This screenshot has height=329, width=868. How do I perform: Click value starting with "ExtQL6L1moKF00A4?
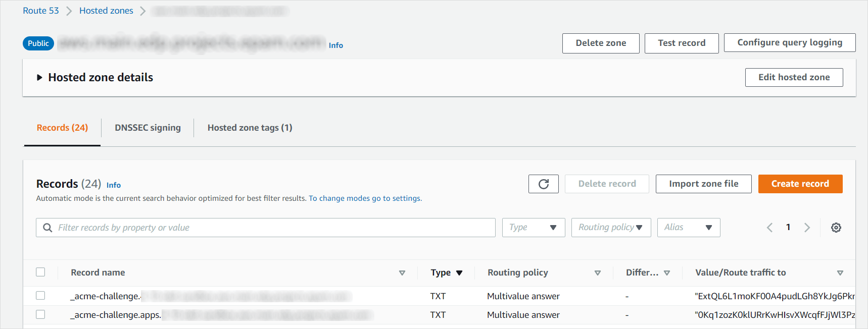775,296
